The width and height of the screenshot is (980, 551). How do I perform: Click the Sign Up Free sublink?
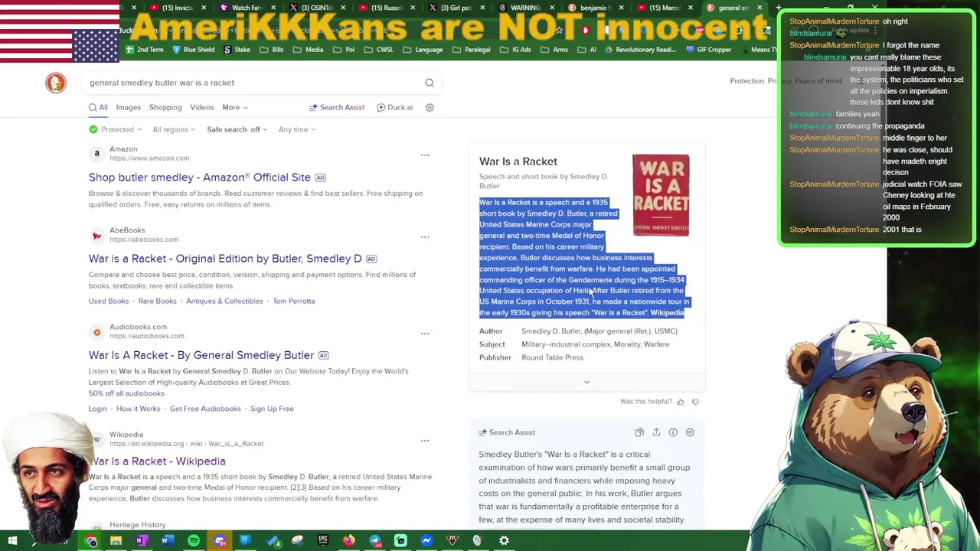tap(272, 409)
